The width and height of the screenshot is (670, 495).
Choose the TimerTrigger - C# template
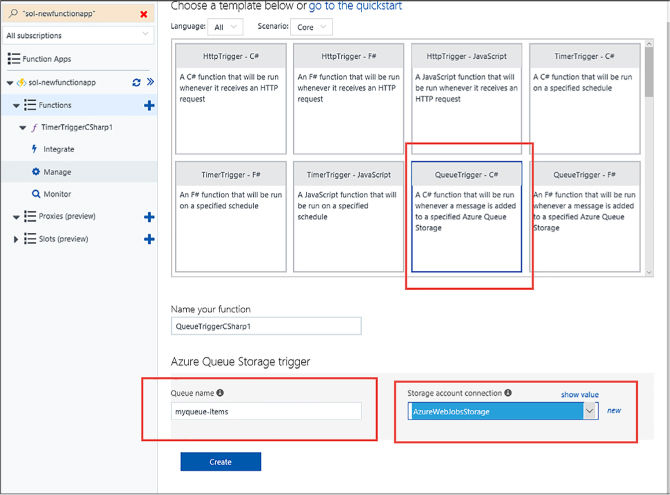(x=585, y=99)
